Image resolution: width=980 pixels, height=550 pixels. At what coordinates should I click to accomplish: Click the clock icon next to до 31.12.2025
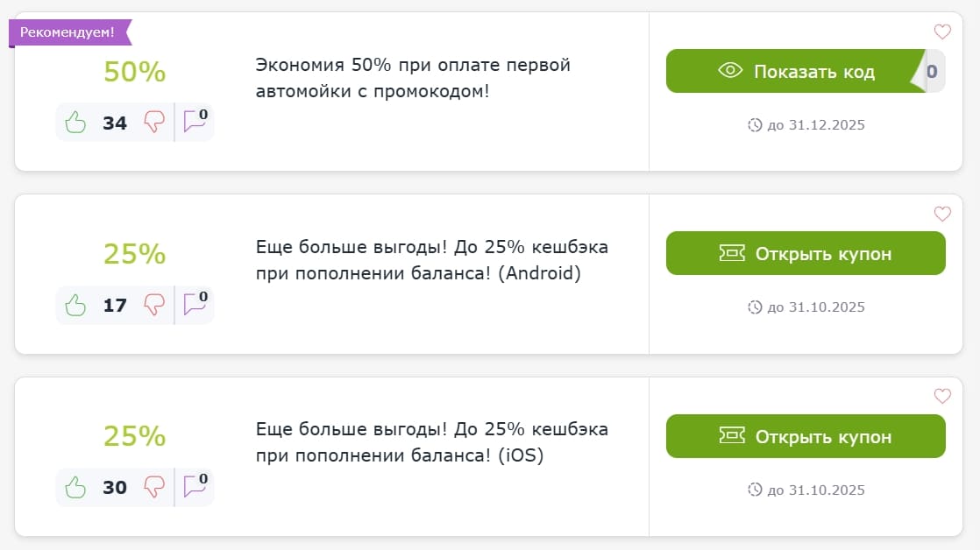point(756,124)
